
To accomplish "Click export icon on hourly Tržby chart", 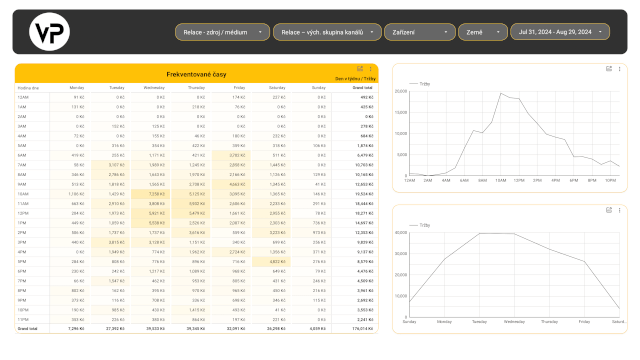I will (609, 69).
